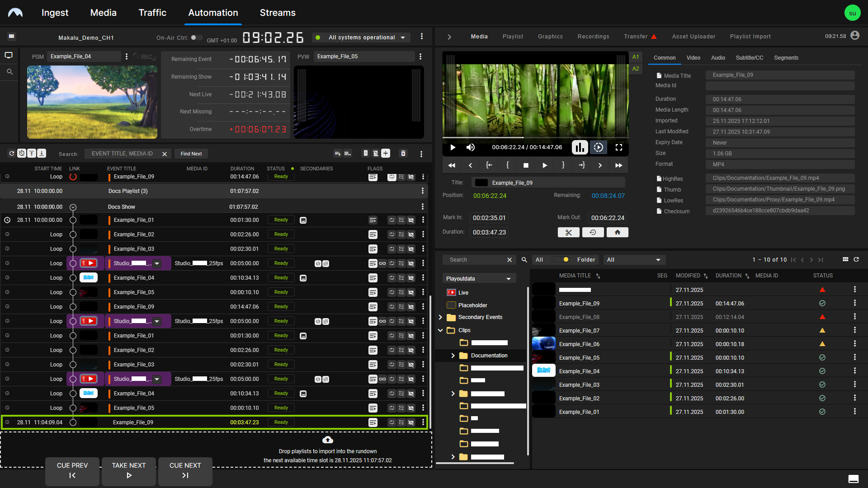Trim the clip with the scissors icon

[568, 232]
